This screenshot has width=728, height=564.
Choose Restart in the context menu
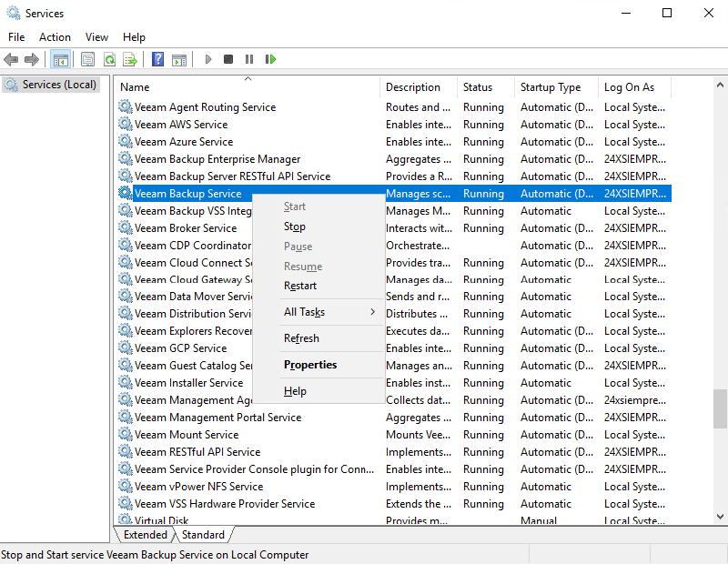(x=318, y=286)
